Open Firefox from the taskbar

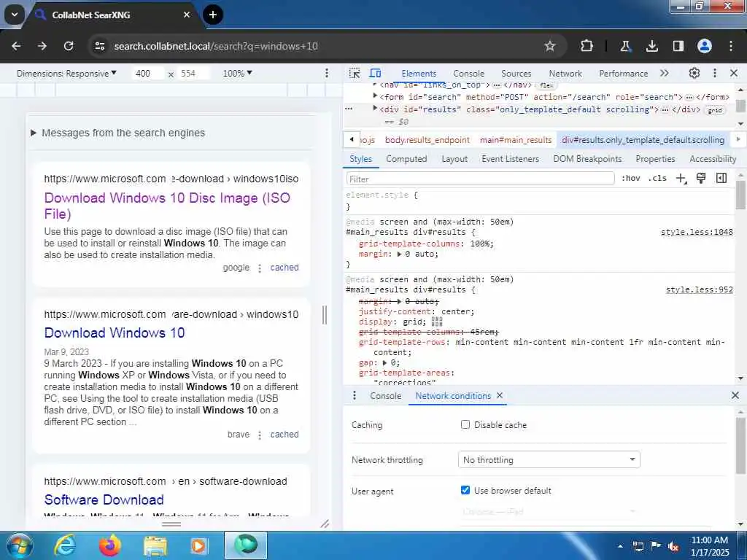pos(110,545)
